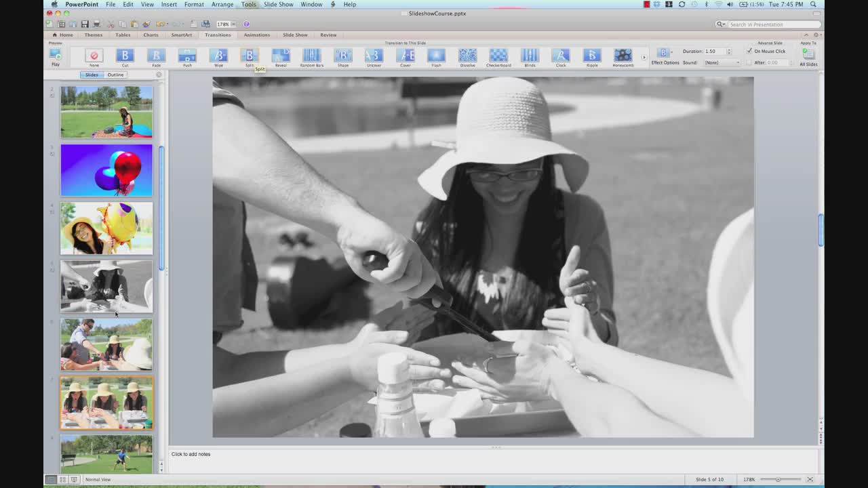The width and height of the screenshot is (868, 488).
Task: Apply the Clock transition
Action: click(561, 58)
